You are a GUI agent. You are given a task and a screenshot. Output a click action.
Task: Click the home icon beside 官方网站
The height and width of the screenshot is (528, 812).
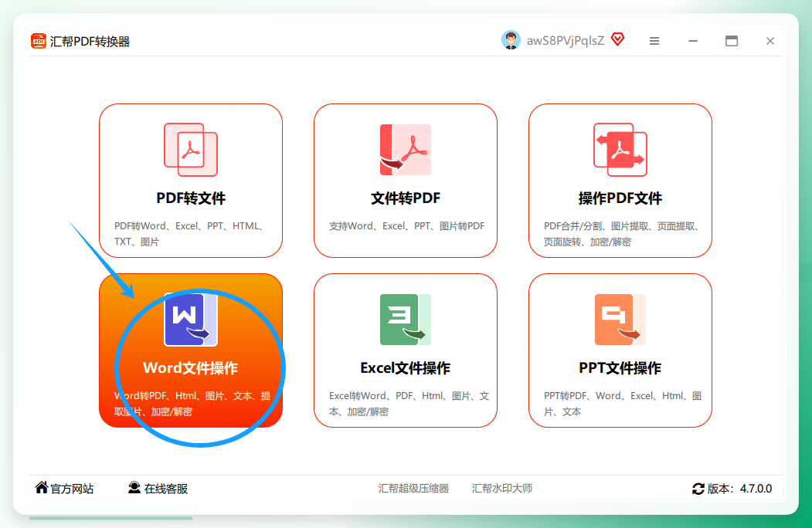tap(42, 488)
